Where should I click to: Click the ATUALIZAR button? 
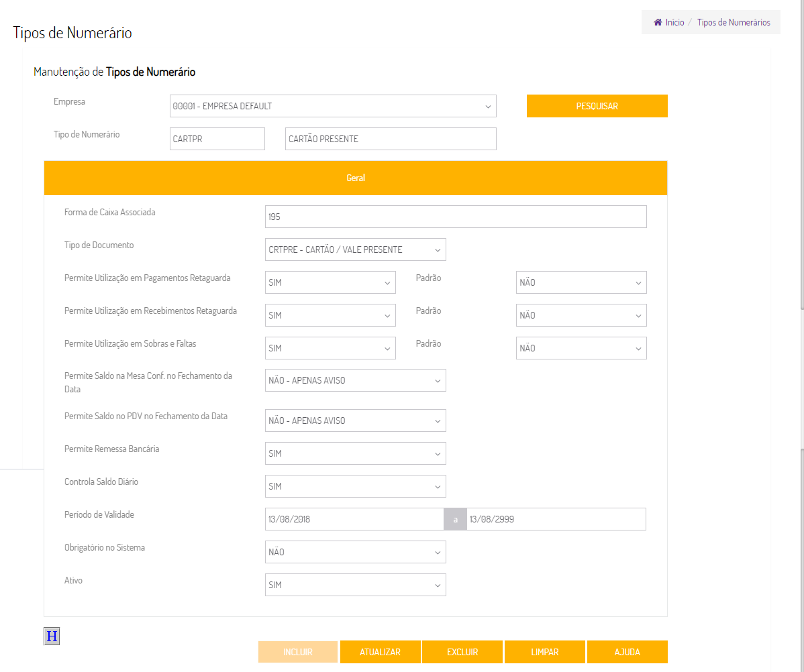click(x=380, y=652)
